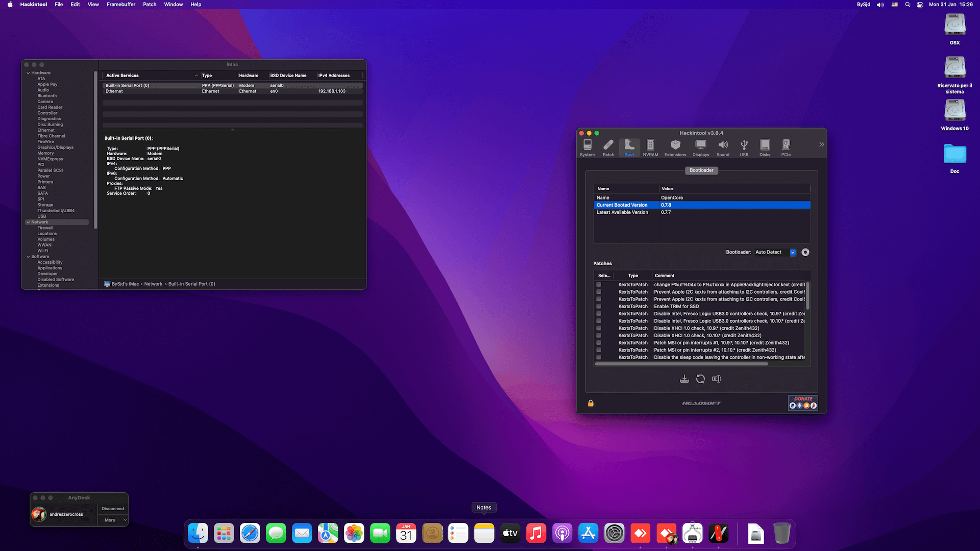Switch to the NVRAM section
Viewport: 980px width, 551px height.
(x=650, y=148)
